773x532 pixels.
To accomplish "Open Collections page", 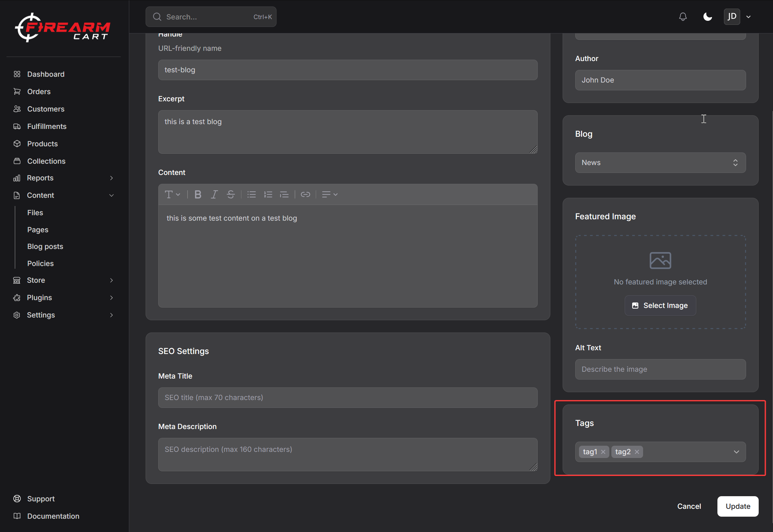I will (x=46, y=161).
